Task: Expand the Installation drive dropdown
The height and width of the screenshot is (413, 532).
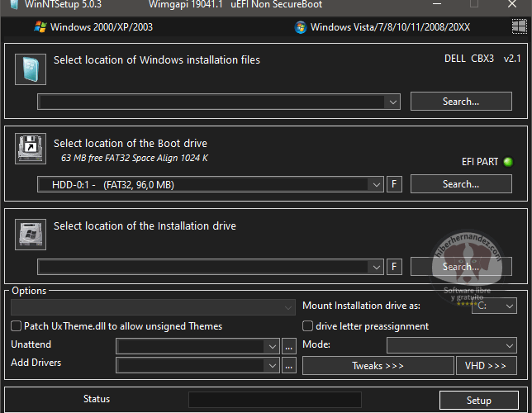Action: (376, 267)
